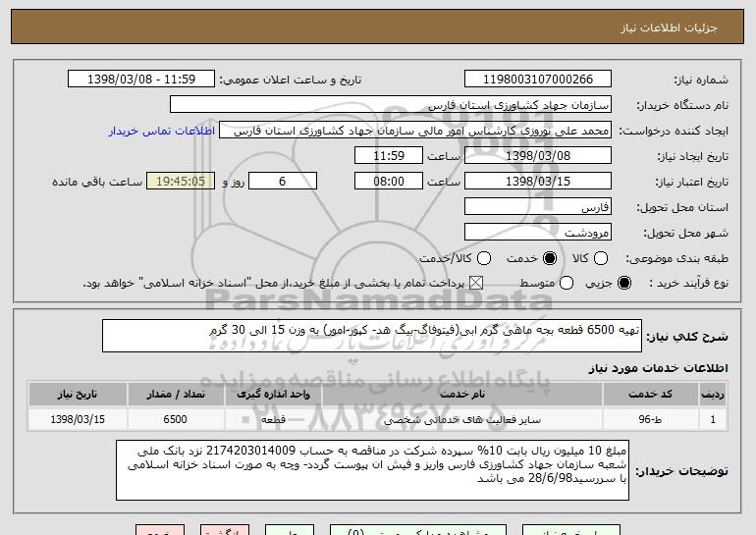
Task: Click the توضیحات خریدار notes text box
Action: click(x=372, y=470)
